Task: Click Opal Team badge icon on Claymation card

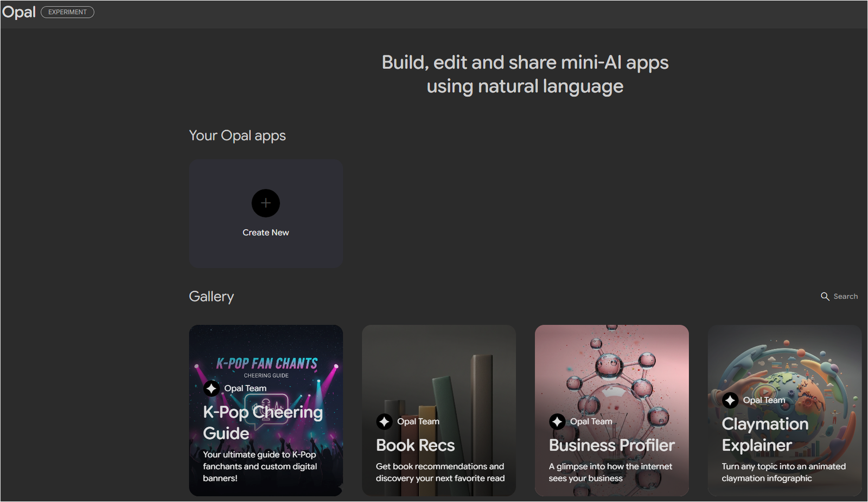Action: [730, 400]
